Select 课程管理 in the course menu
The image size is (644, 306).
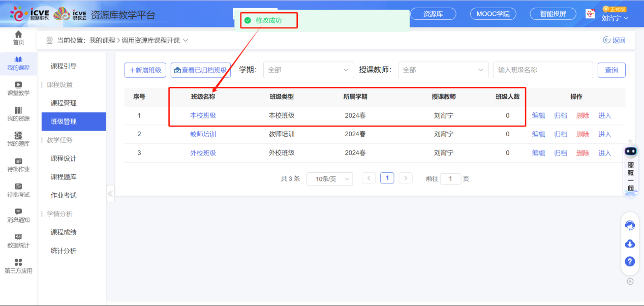(64, 103)
